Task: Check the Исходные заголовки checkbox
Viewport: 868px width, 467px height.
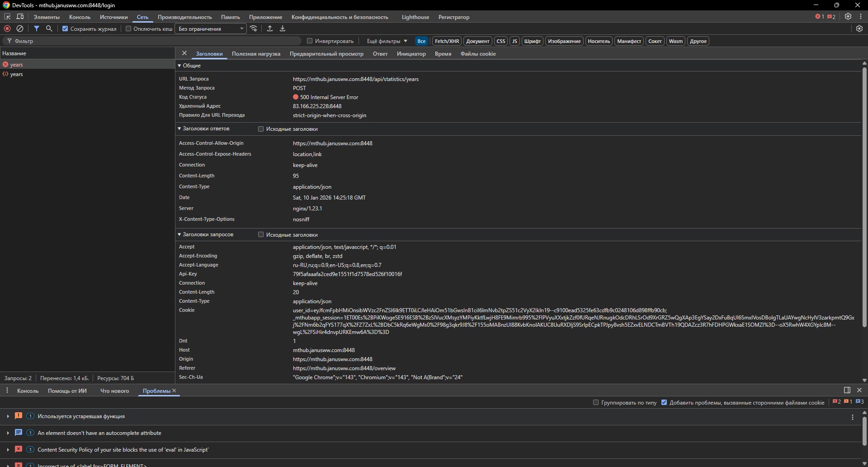Action: pos(261,129)
